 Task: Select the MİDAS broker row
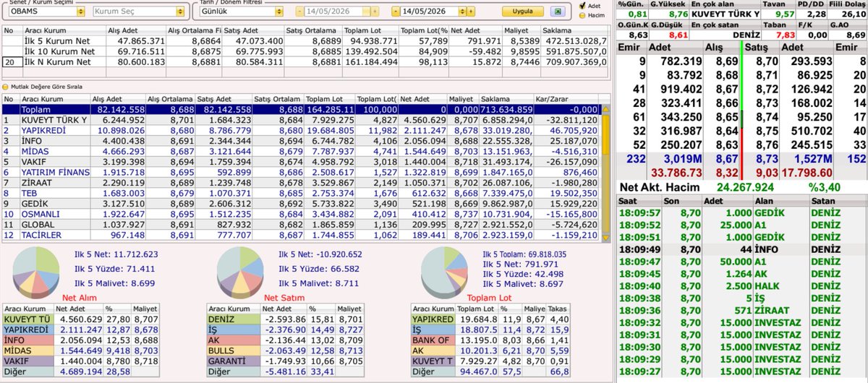301,151
